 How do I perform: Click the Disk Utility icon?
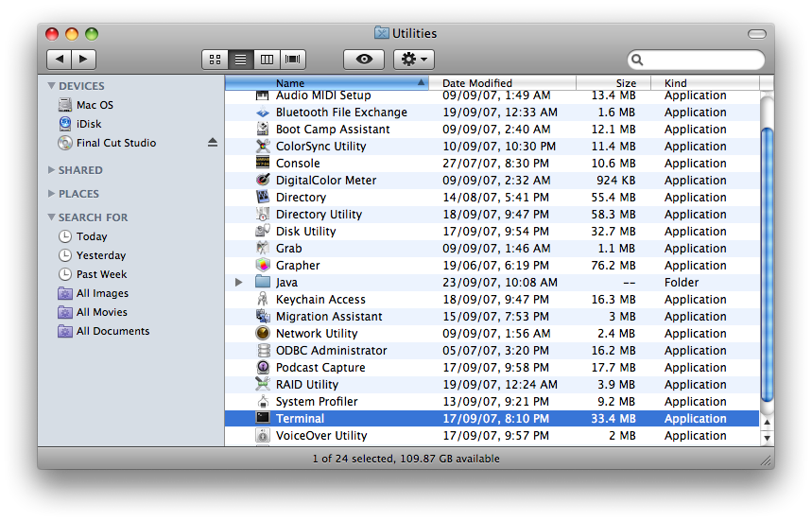[x=263, y=231]
